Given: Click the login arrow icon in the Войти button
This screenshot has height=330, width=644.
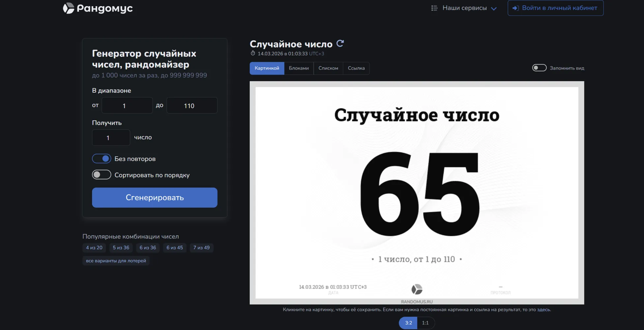Looking at the screenshot, I should [515, 8].
